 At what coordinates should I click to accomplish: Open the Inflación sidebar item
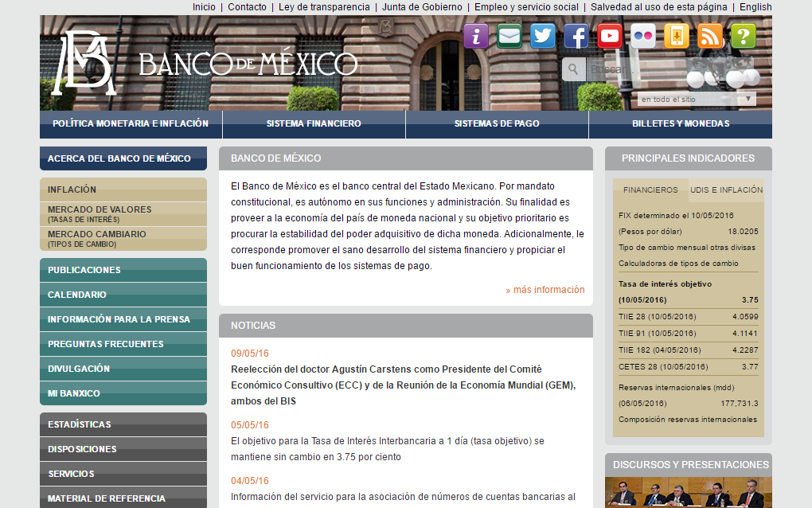tap(123, 190)
